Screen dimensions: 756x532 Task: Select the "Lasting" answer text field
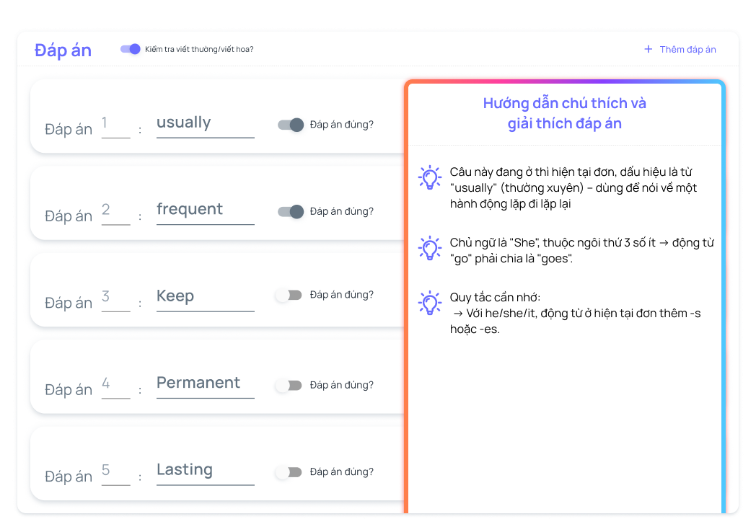pyautogui.click(x=205, y=471)
